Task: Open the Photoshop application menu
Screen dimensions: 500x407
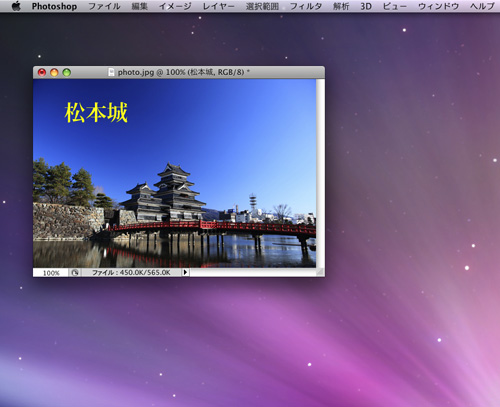Action: click(54, 6)
